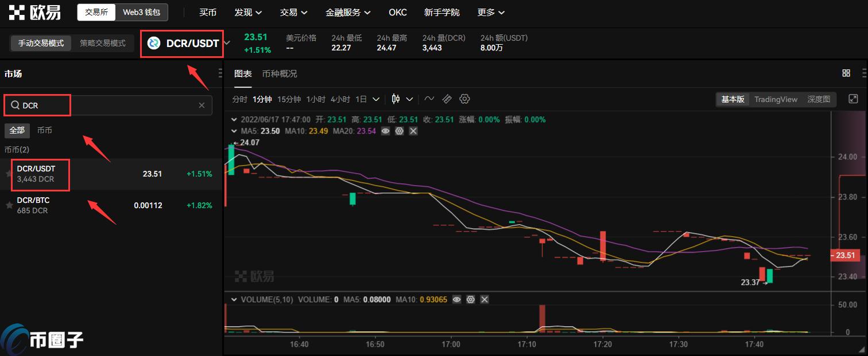868x356 pixels.
Task: Expand the DCR/USDT pair selector
Action: [227, 43]
